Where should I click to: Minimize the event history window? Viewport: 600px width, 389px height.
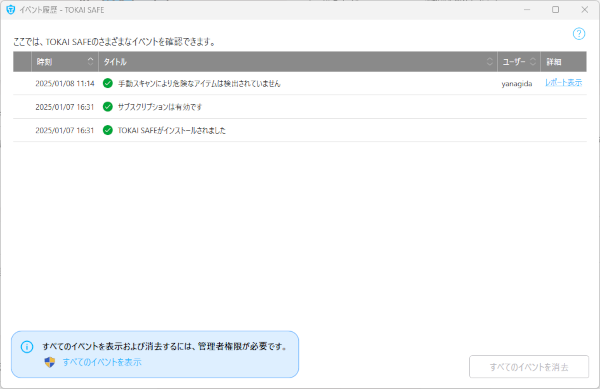[x=527, y=10]
